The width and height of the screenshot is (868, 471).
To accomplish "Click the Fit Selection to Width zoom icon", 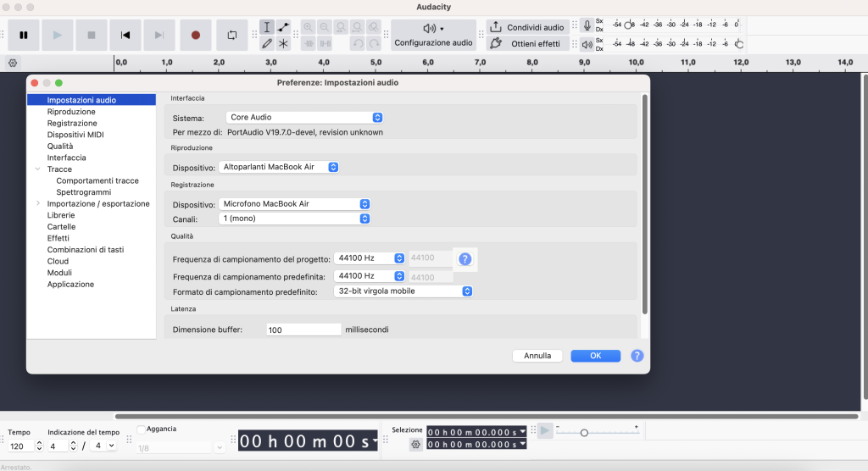I will [x=342, y=27].
